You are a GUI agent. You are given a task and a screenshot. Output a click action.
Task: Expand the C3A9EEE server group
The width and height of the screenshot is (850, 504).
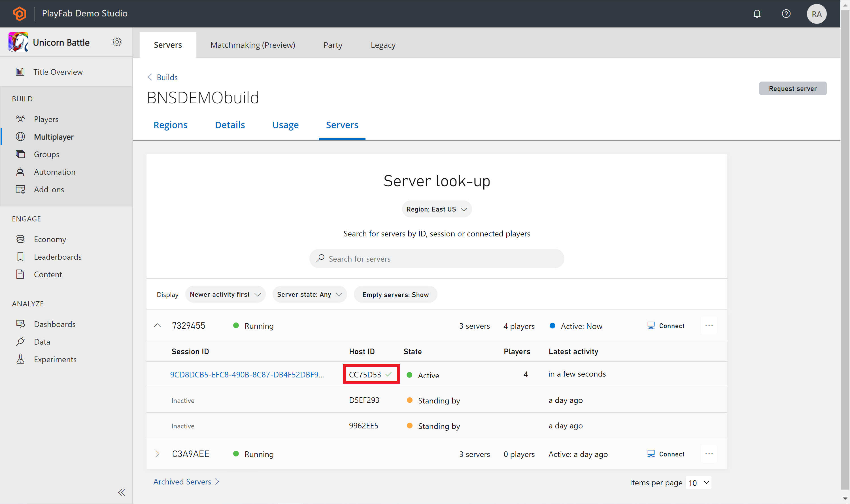point(158,454)
